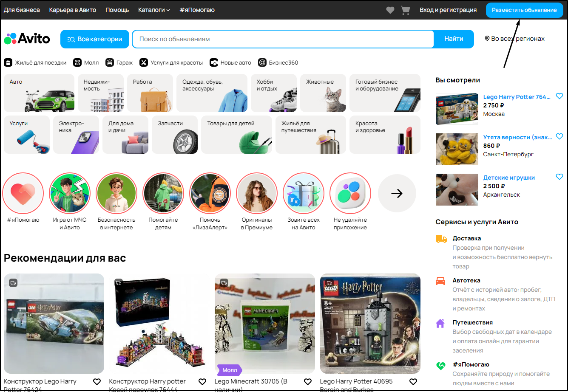Open the shopping cart icon
Image resolution: width=568 pixels, height=392 pixels.
(405, 10)
